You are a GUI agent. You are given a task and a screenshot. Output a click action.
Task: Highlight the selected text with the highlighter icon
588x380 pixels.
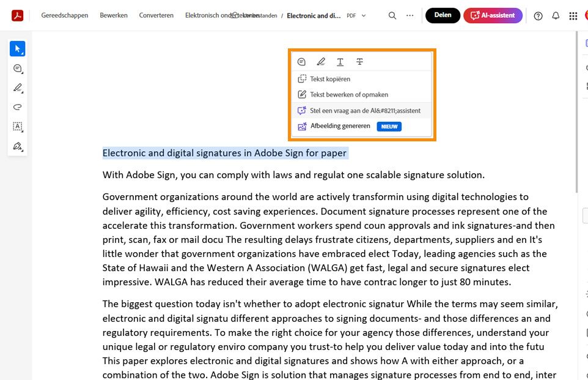(x=321, y=61)
